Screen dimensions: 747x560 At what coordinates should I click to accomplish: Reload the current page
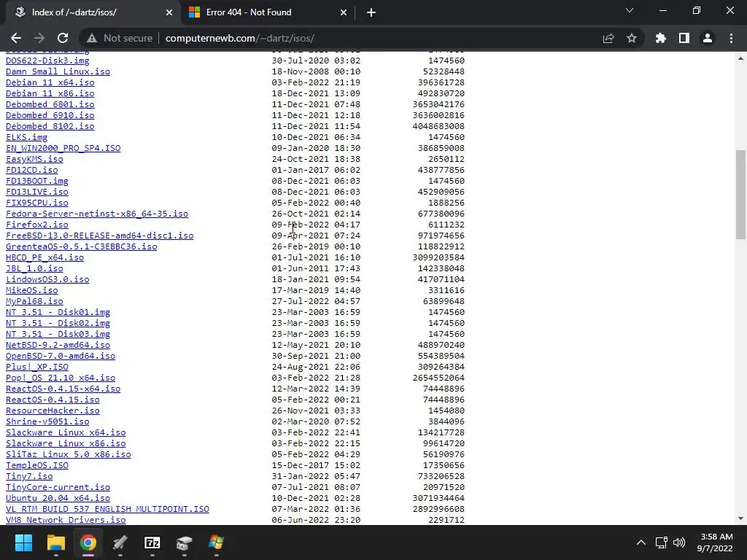(x=63, y=38)
